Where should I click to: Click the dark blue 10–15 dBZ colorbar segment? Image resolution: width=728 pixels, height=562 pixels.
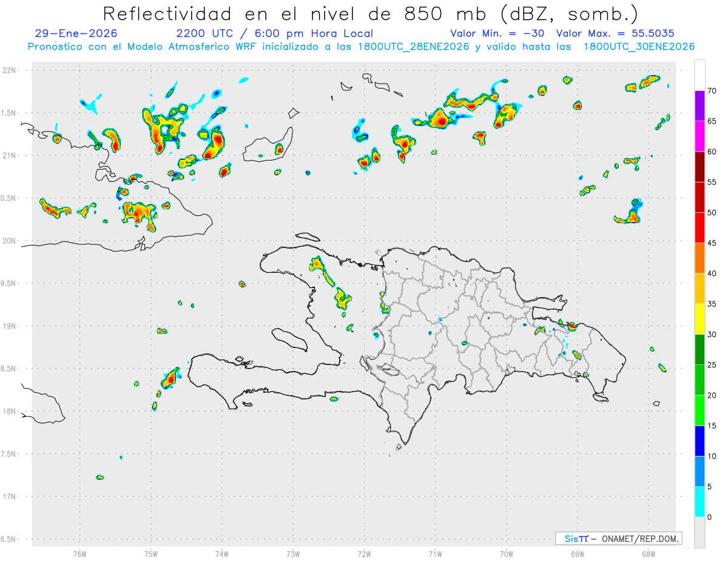pos(699,441)
